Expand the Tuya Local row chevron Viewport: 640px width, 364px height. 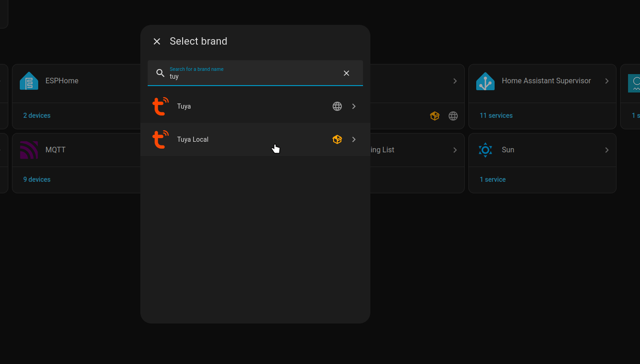coord(354,139)
